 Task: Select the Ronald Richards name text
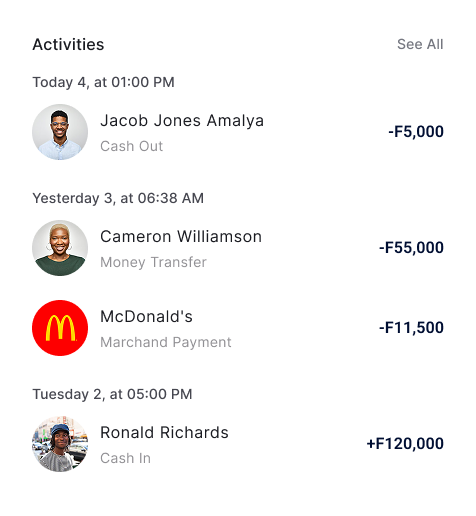coord(164,433)
